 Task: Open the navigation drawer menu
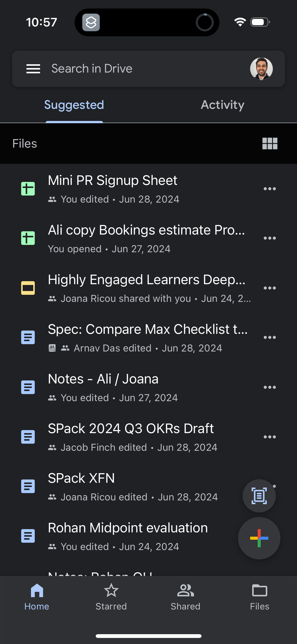pos(33,69)
